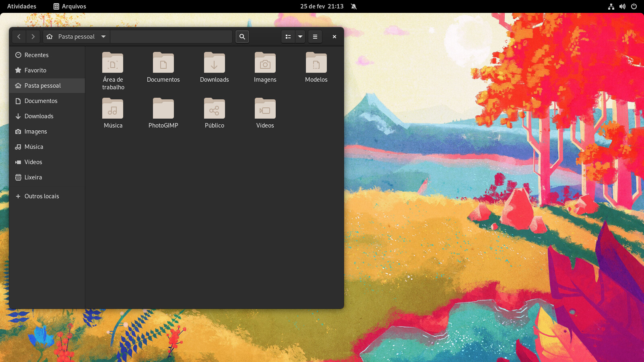Open the clock and calendar panel
Image resolution: width=644 pixels, height=362 pixels.
322,6
